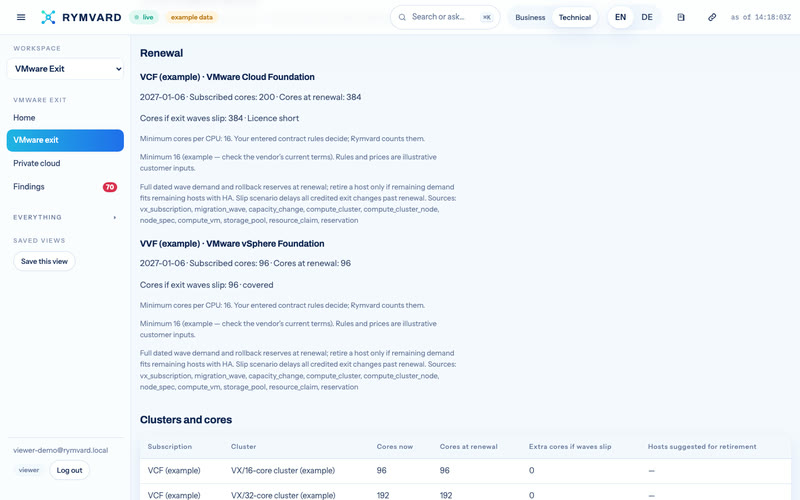
Task: Select VX/32-core cluster (example) cell
Action: (x=283, y=495)
